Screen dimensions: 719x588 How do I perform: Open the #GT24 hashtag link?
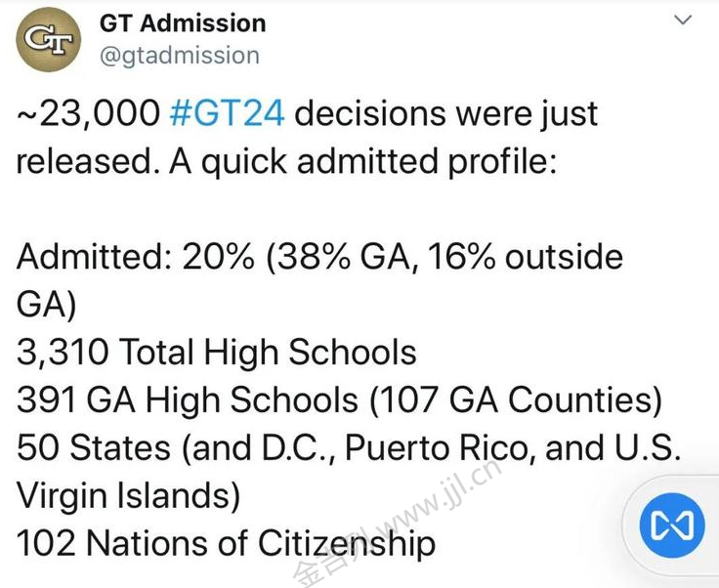coord(227,113)
